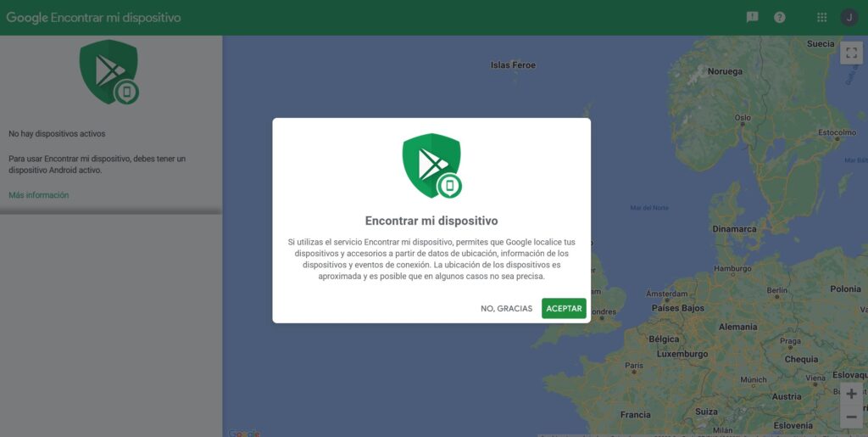The height and width of the screenshot is (437, 868).
Task: Click the Viena city label
Action: click(815, 378)
